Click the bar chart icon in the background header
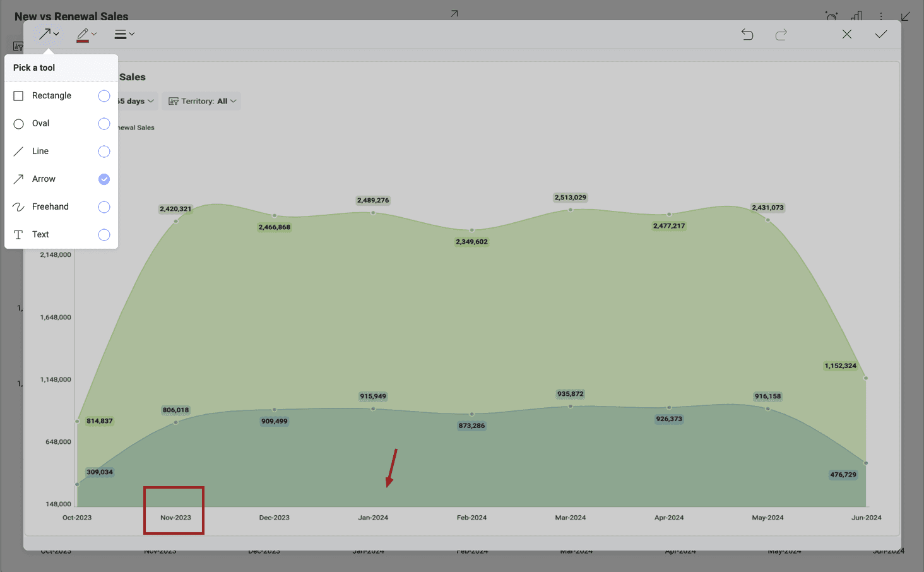 click(856, 16)
